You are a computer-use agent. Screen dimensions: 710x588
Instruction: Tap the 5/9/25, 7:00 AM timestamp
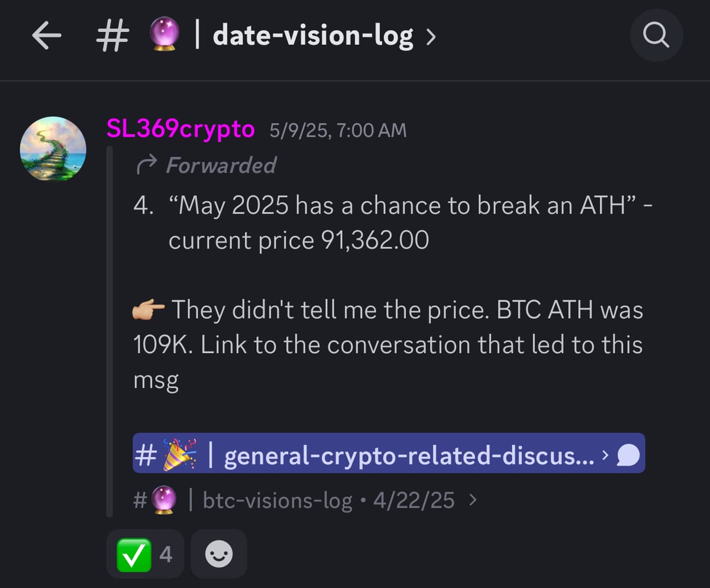coord(338,130)
